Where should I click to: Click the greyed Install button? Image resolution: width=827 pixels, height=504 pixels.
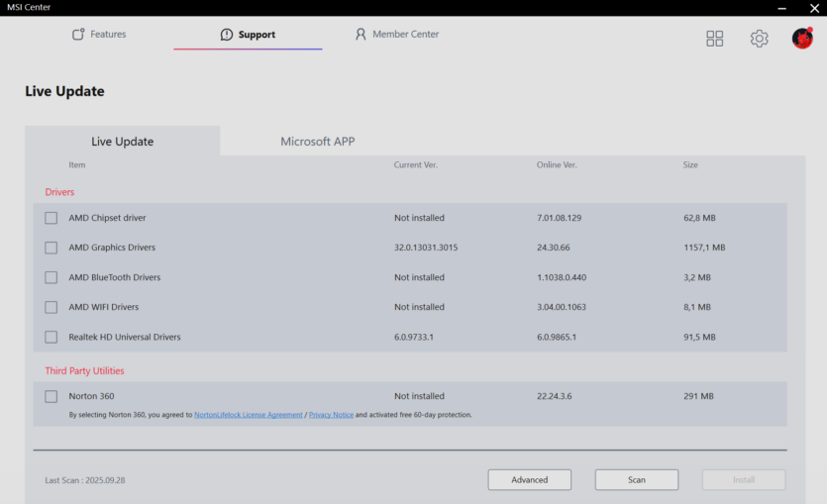coord(744,480)
